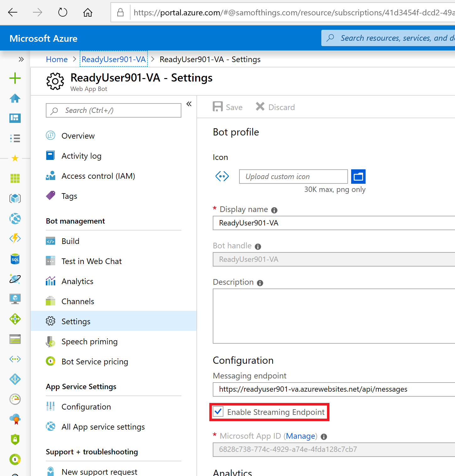
Task: Open the Channels menu item
Action: (114, 301)
